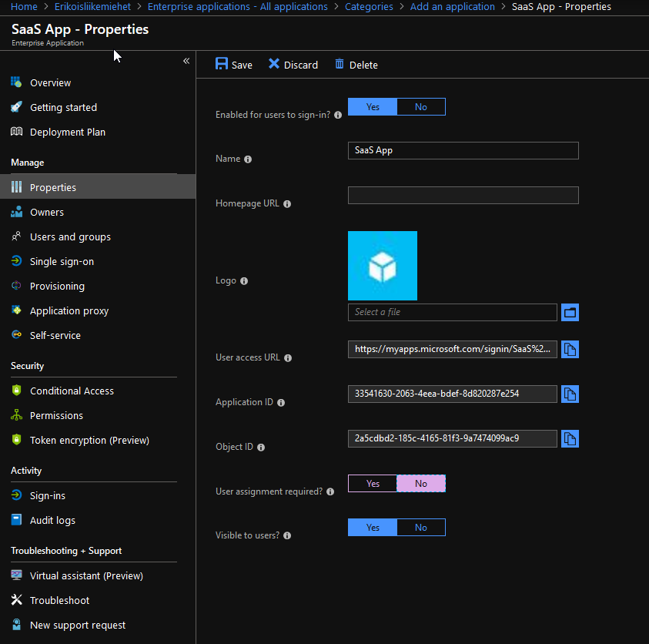Image resolution: width=649 pixels, height=644 pixels.
Task: Click the Delete button label
Action: click(363, 65)
